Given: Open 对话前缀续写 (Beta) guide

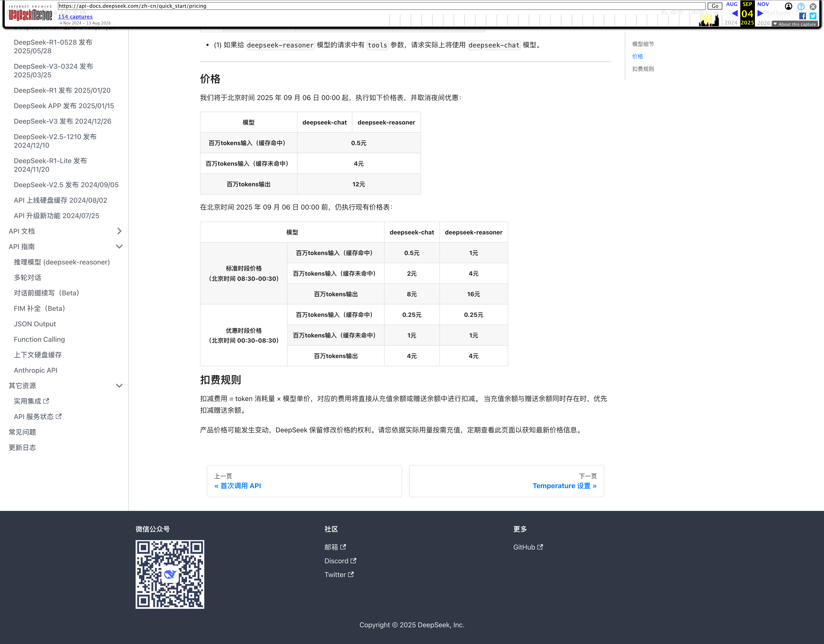Looking at the screenshot, I should (46, 293).
